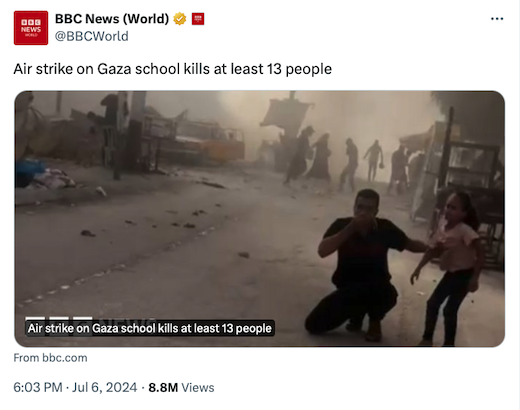
Task: Click the video caption overlay text
Action: click(x=150, y=328)
